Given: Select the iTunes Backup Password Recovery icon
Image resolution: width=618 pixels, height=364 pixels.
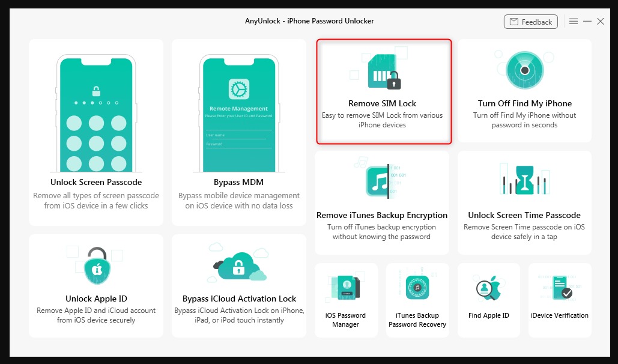Looking at the screenshot, I should point(417,287).
